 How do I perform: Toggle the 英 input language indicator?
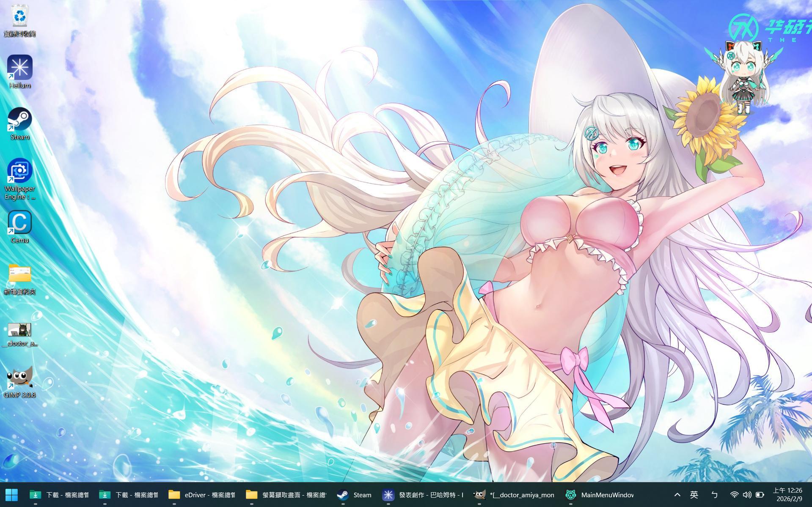click(x=694, y=495)
